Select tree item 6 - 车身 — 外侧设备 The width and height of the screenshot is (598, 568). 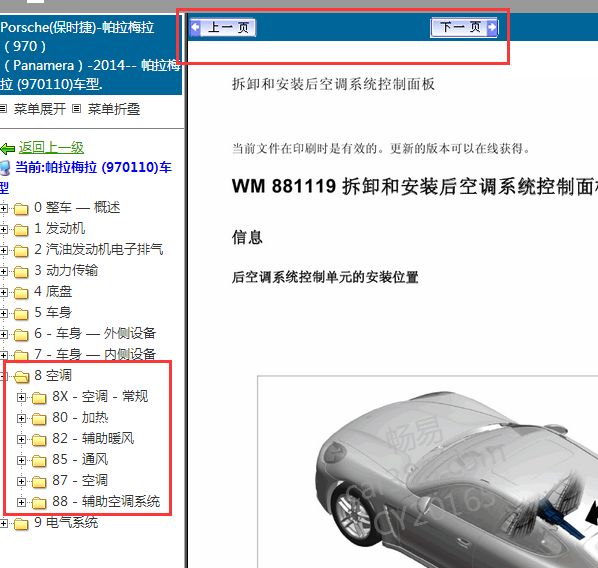95,333
